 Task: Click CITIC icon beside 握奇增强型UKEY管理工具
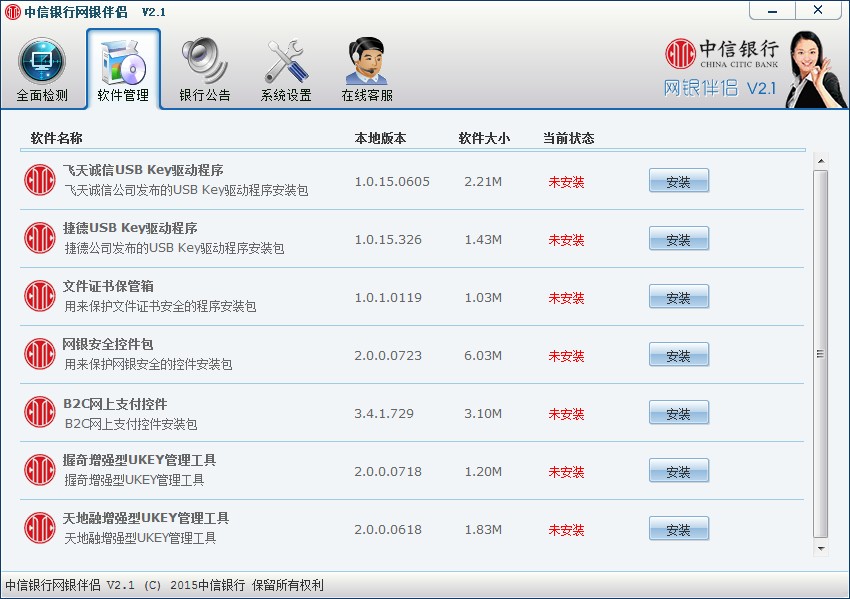40,471
